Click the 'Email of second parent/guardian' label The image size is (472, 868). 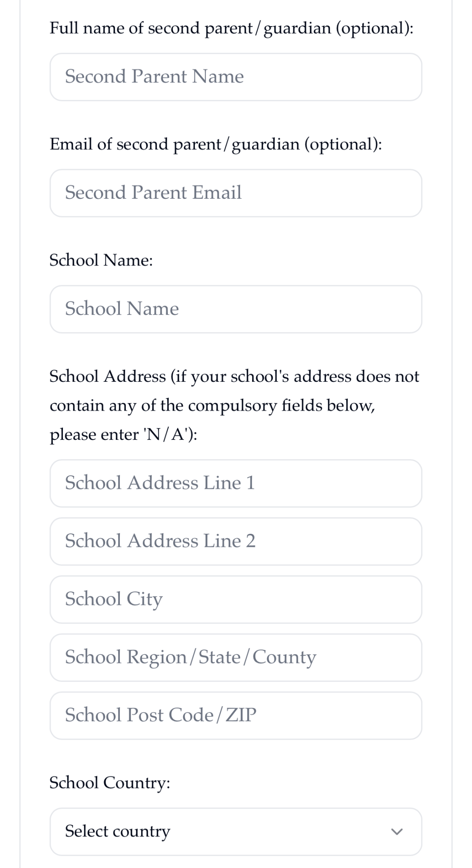click(215, 144)
